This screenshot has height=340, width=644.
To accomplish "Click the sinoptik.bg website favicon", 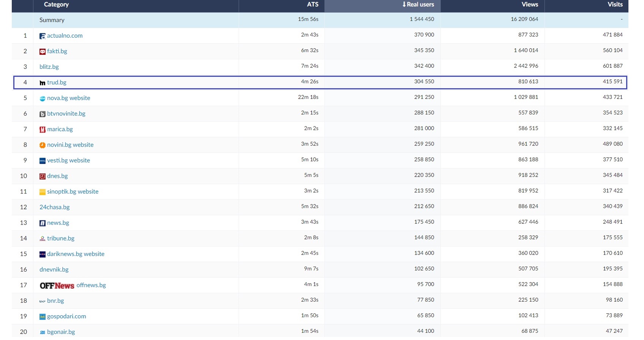I will (x=43, y=192).
